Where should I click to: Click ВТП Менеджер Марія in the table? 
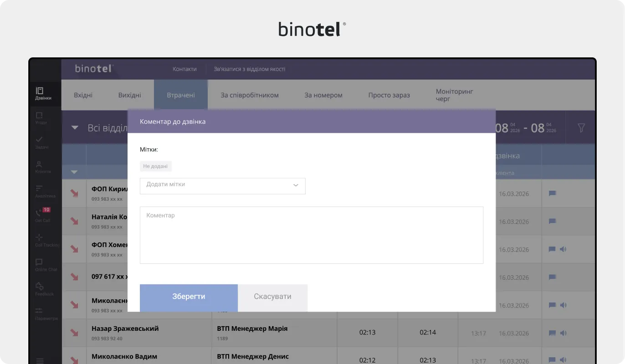(252, 329)
